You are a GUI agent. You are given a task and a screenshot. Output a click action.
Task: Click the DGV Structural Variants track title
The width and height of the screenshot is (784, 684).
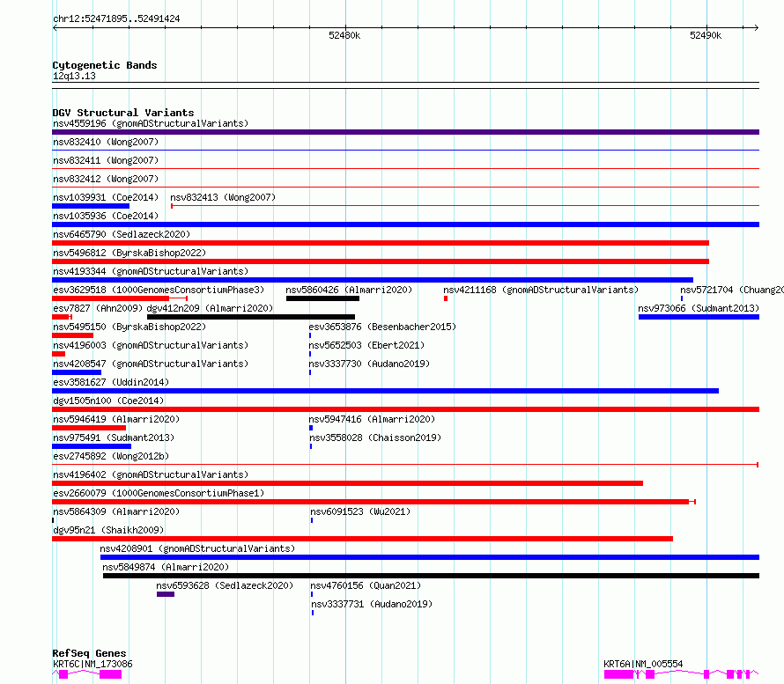[x=123, y=113]
